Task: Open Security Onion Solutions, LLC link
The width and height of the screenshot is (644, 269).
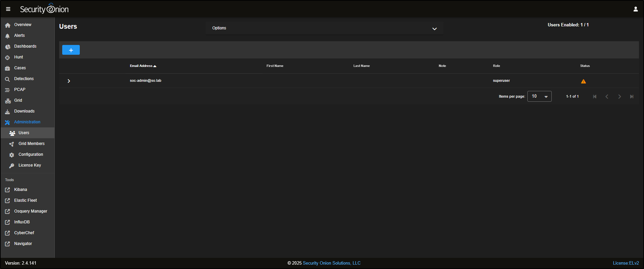Action: click(331, 263)
